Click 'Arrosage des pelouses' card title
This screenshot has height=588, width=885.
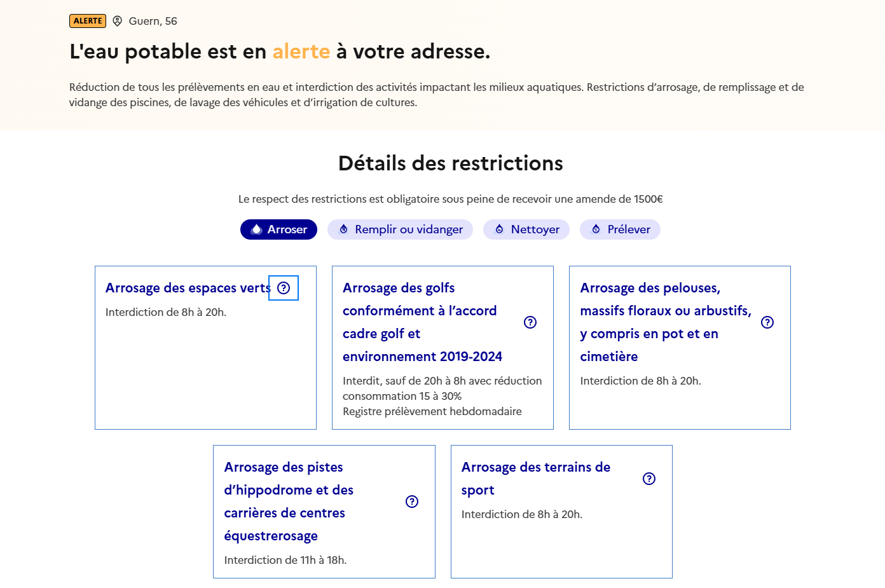[x=666, y=322]
